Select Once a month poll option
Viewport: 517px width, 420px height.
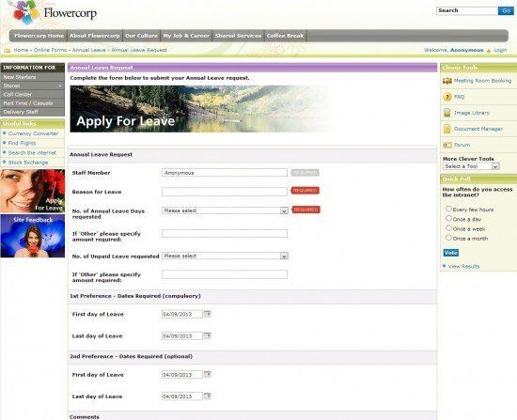(448, 238)
